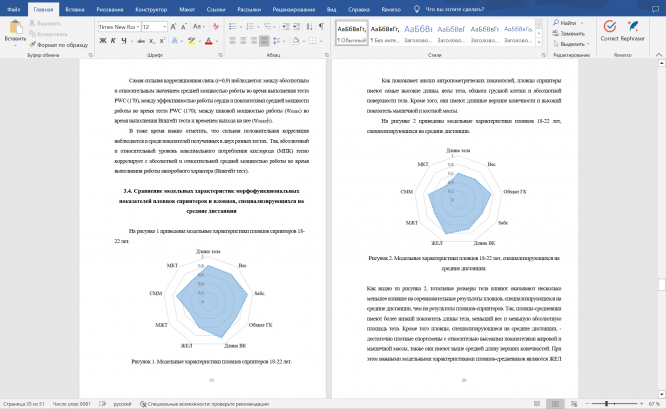Click the bulleted list icon
The width and height of the screenshot is (666, 409).
pyautogui.click(x=233, y=26)
